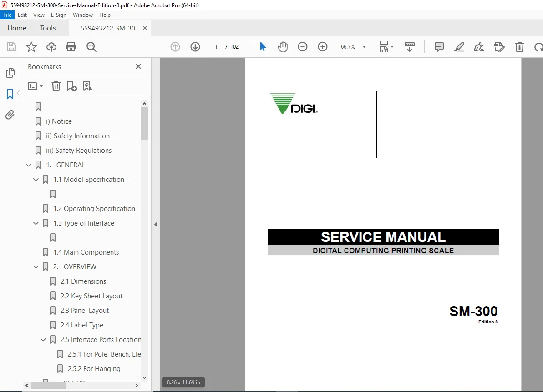543x392 pixels.
Task: Click the read mode keyboard icon
Action: [409, 47]
